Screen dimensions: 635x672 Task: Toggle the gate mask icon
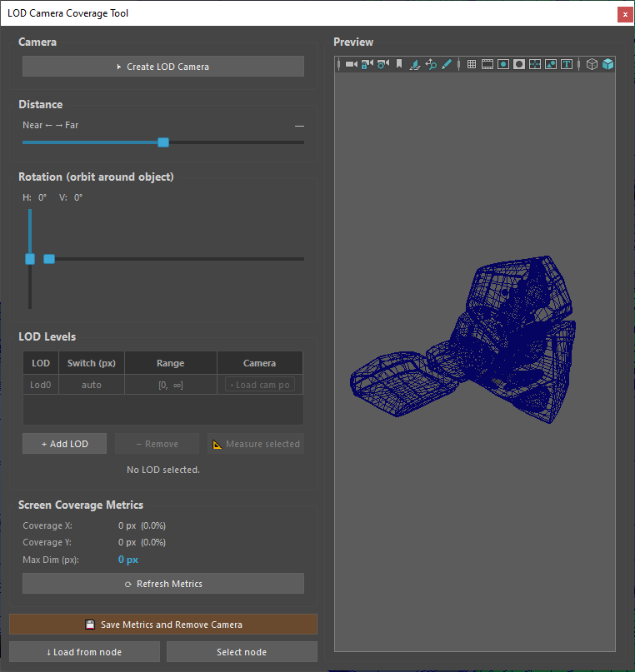(519, 64)
